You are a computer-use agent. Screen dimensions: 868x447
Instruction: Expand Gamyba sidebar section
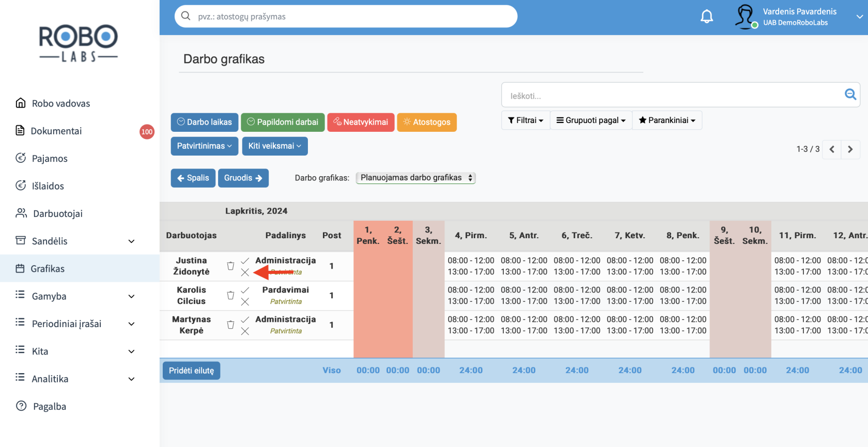tap(131, 296)
